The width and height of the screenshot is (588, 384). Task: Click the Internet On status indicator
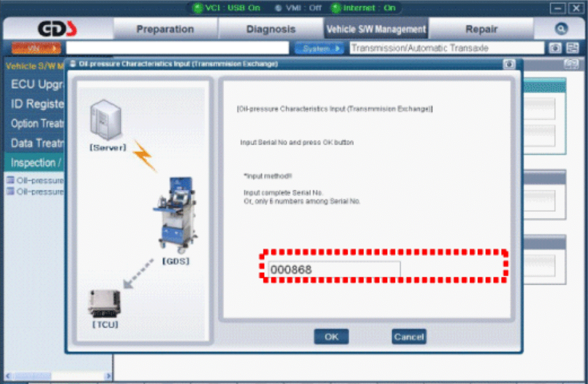point(364,8)
